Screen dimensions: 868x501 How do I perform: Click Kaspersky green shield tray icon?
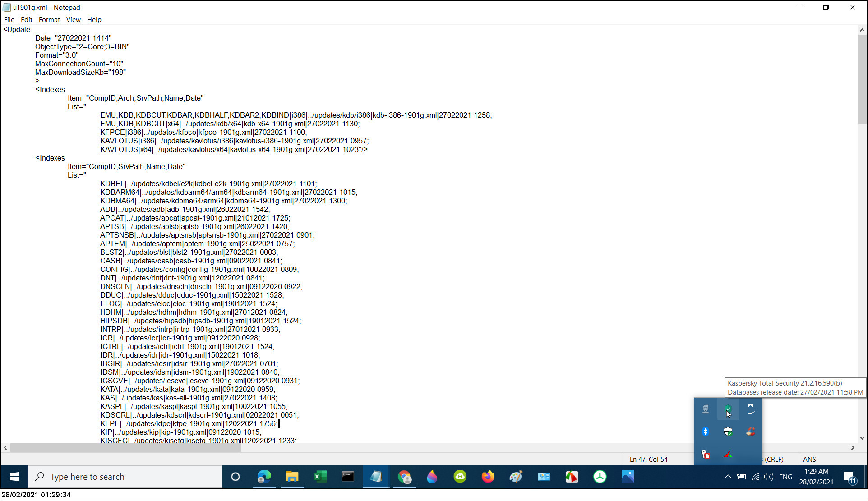click(728, 409)
